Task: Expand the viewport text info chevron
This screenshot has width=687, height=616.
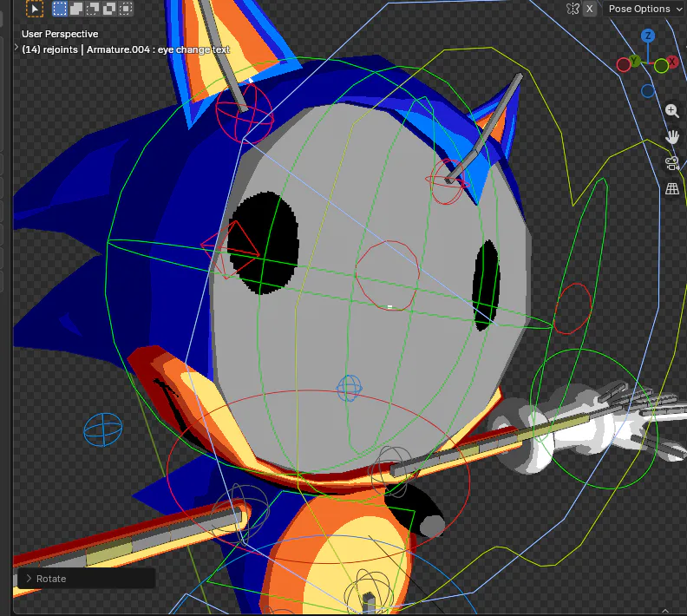Action: pos(16,48)
